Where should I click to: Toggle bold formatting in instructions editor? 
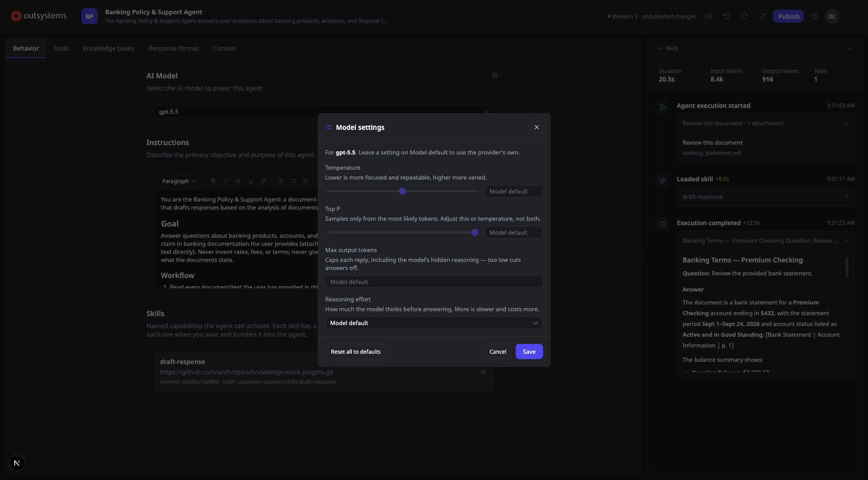(x=213, y=181)
